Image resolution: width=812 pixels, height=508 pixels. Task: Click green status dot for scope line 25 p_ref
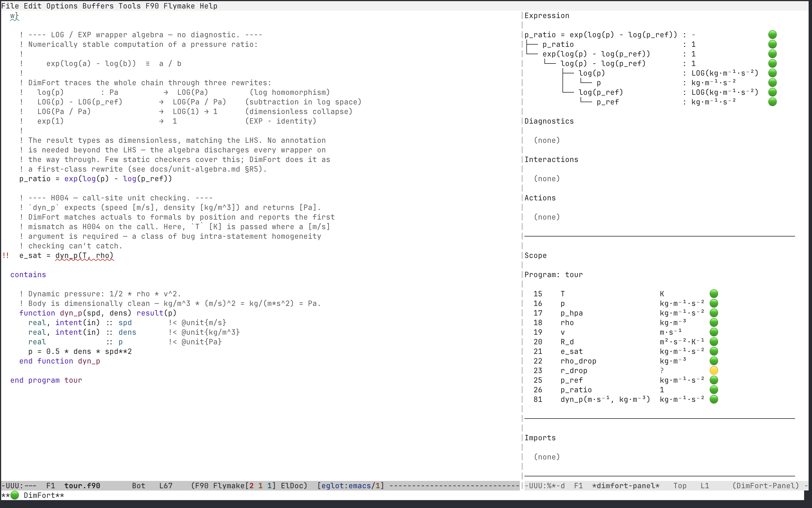pos(714,380)
